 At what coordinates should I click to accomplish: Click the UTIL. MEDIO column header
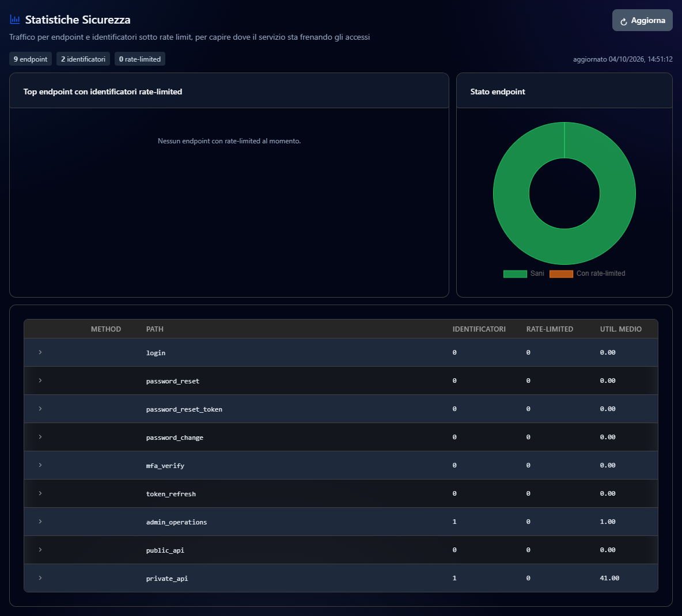[621, 329]
